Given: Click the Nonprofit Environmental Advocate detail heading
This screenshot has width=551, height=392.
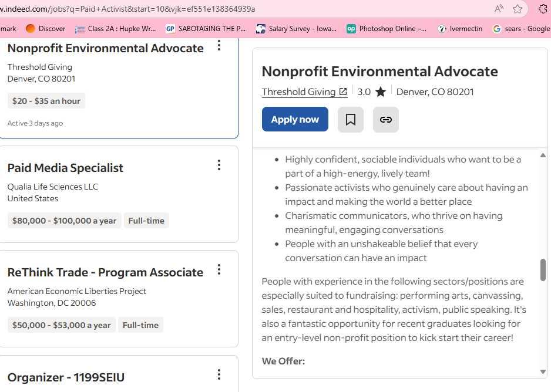Looking at the screenshot, I should [x=380, y=72].
